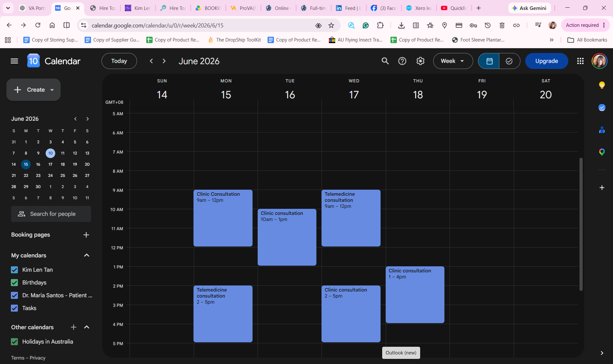The image size is (613, 364).
Task: Open the calendar search icon
Action: click(x=385, y=61)
